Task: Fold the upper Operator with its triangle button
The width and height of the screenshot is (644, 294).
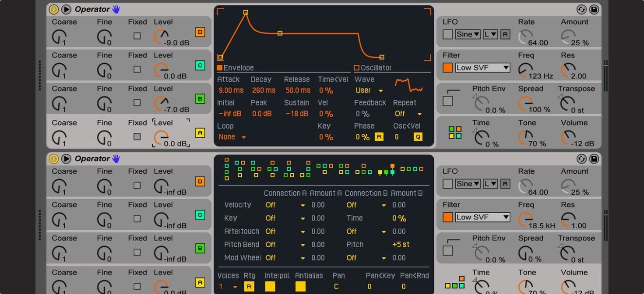Action: click(66, 9)
